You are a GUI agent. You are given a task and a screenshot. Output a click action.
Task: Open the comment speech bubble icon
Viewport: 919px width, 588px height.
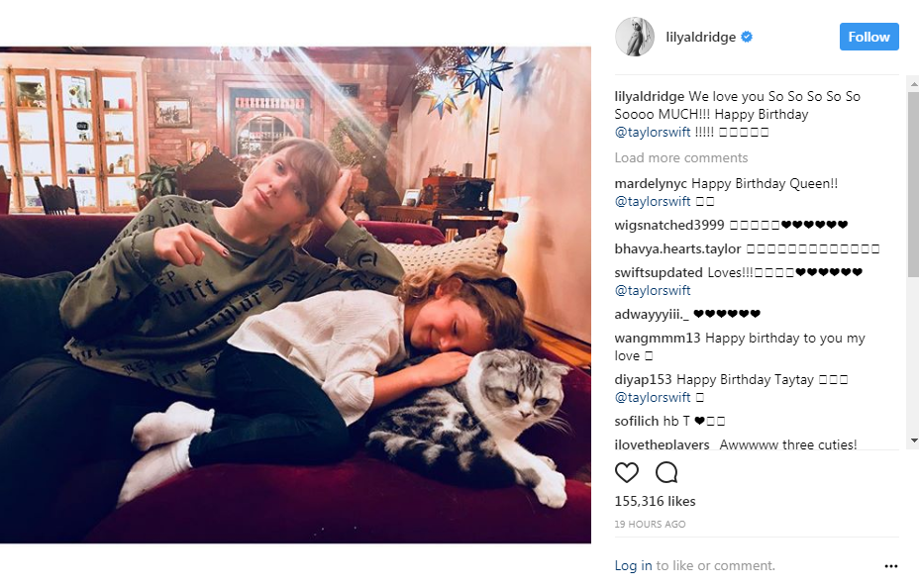pyautogui.click(x=666, y=472)
